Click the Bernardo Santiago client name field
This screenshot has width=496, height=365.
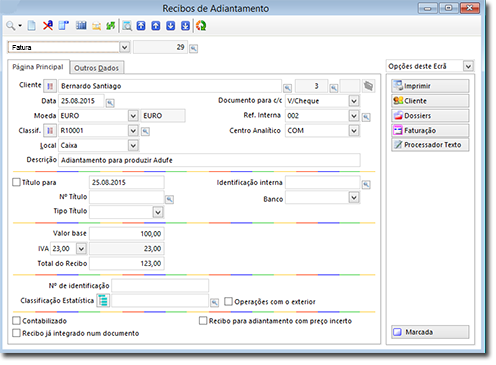point(170,86)
